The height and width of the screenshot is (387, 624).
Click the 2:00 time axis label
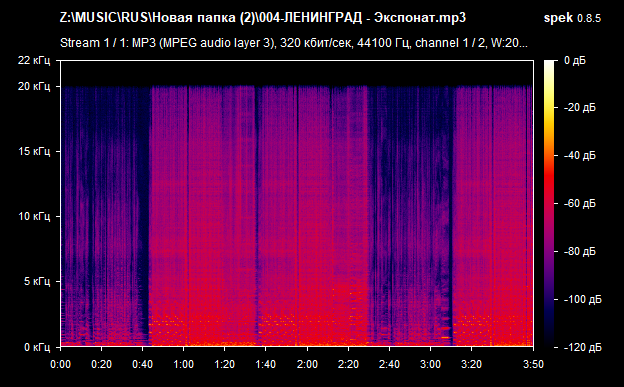(x=307, y=364)
